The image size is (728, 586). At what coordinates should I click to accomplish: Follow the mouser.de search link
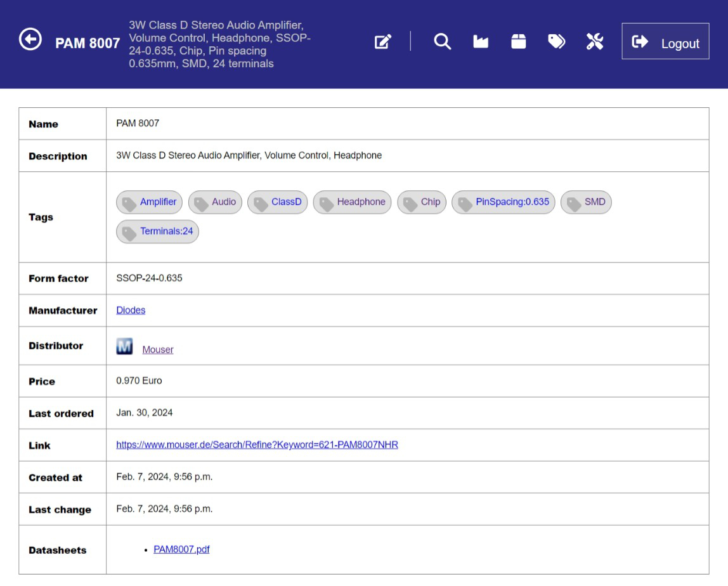click(257, 445)
